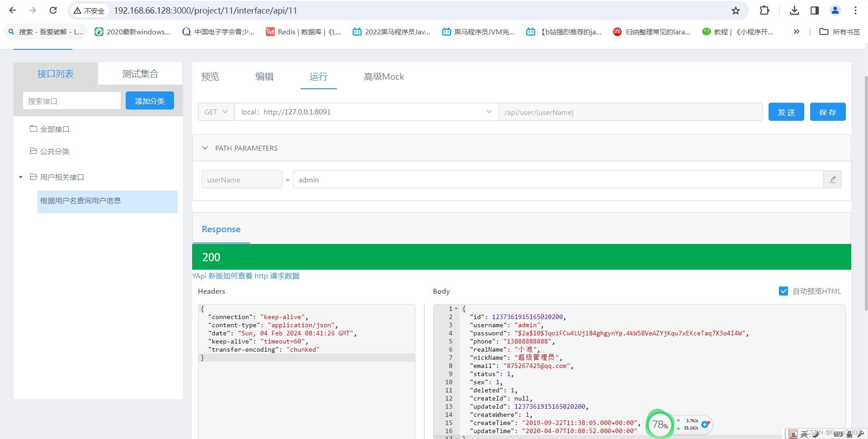Open the browser extensions puzzle icon
The width and height of the screenshot is (868, 439).
[764, 10]
